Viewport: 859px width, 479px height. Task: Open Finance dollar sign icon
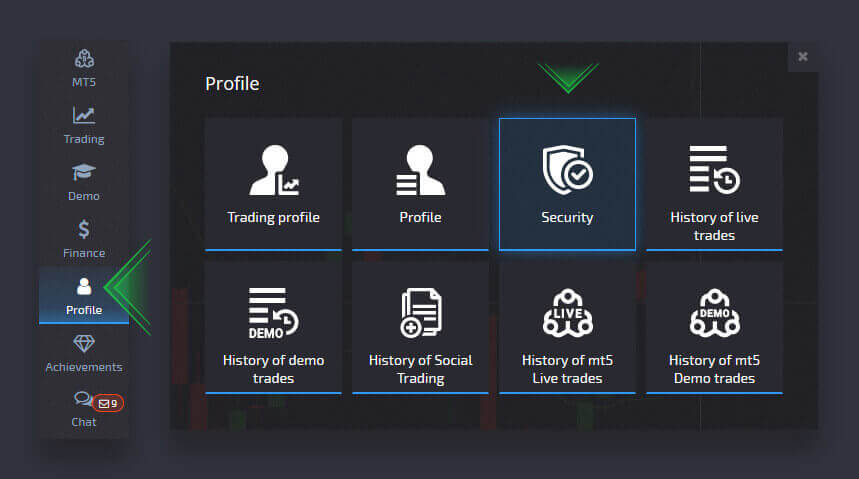(84, 230)
